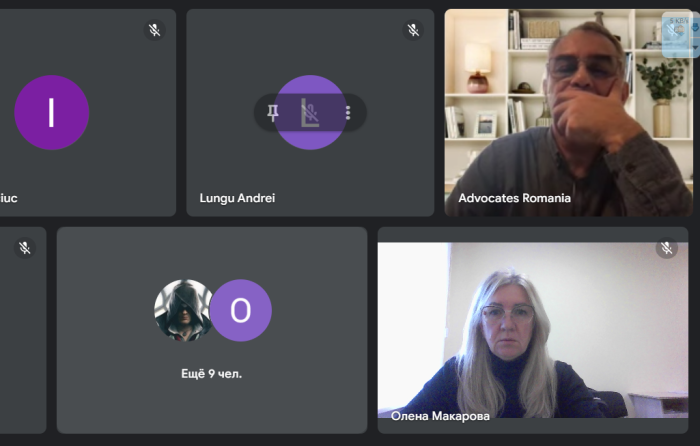Click the blue download arrow in the overlay widget
The width and height of the screenshot is (700, 446).
pyautogui.click(x=695, y=28)
